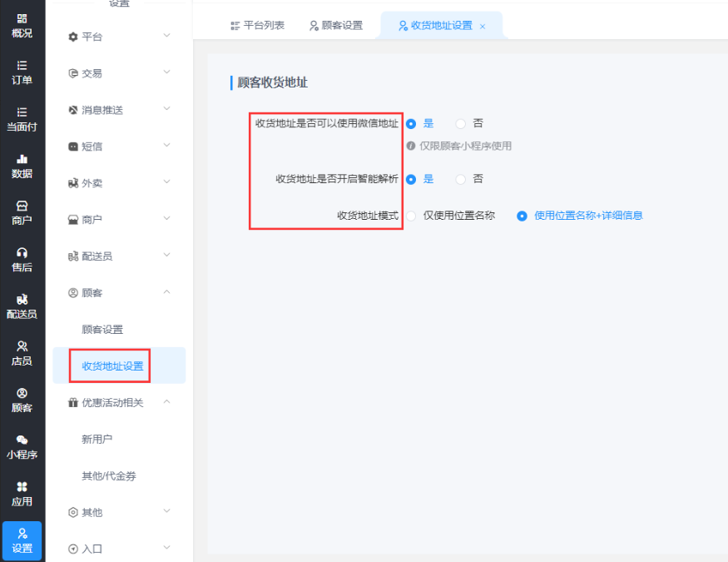Expand the 平台 settings menu group
The height and width of the screenshot is (562, 728).
click(119, 37)
